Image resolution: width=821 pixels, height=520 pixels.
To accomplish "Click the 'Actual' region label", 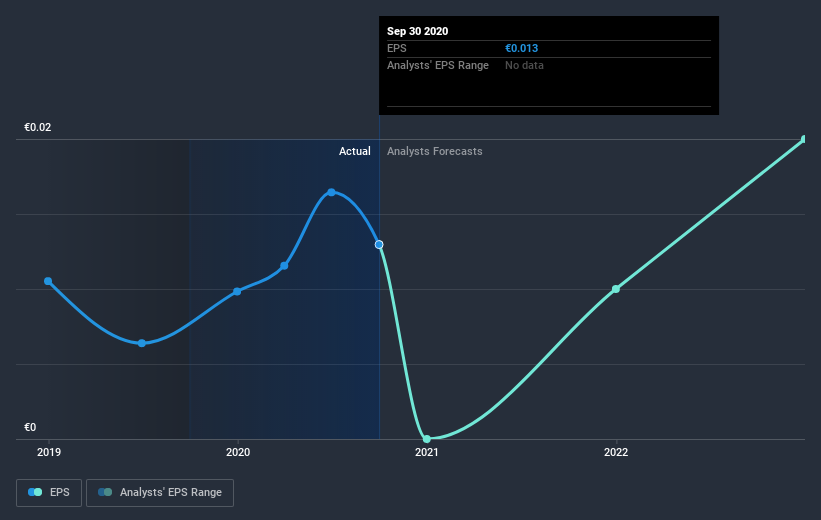I will pos(354,151).
